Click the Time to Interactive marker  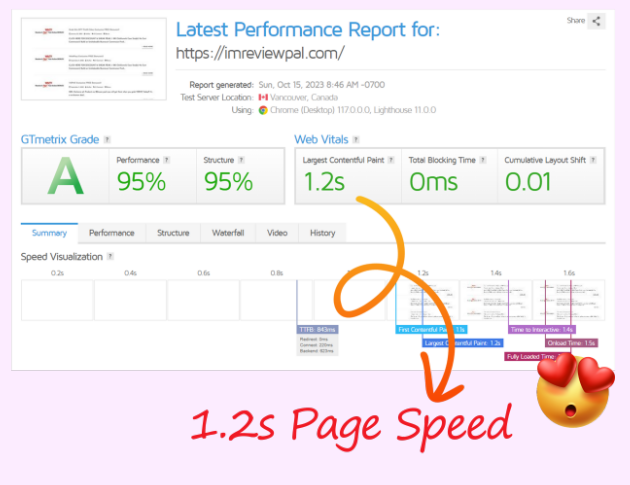(x=541, y=329)
